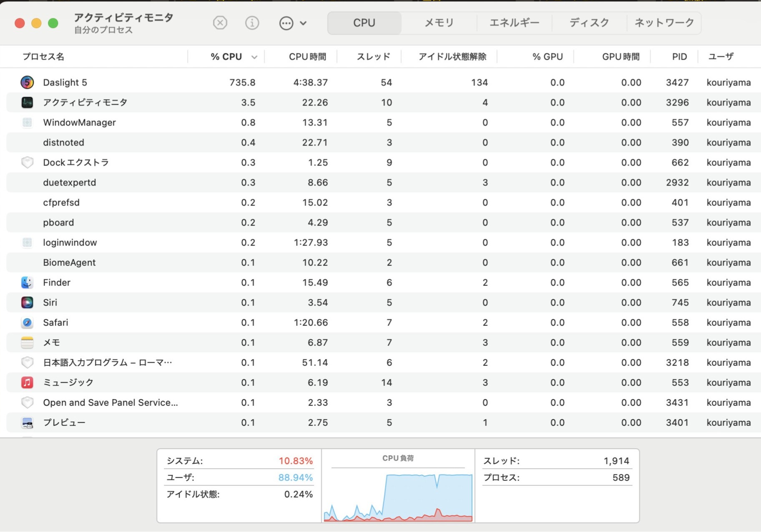Screen dimensions: 761x532
Task: Click the Open and Save Panel Service icon
Action: click(x=27, y=402)
